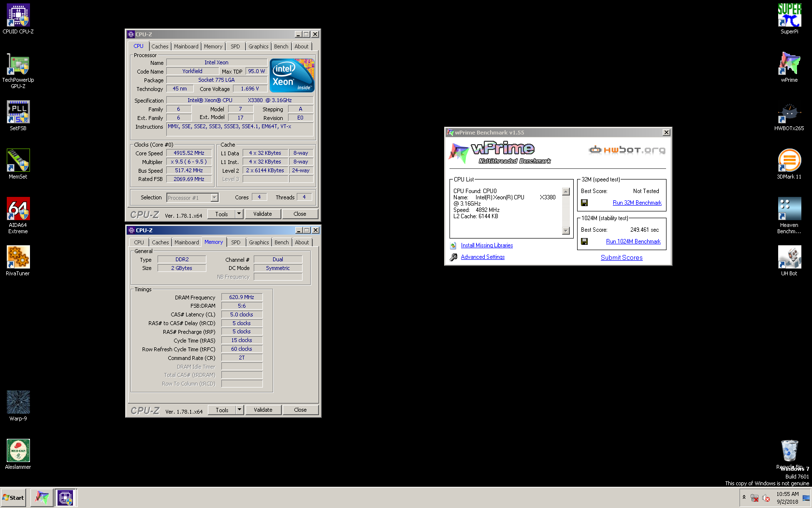The height and width of the screenshot is (508, 812).
Task: Show hidden tray icons arrow
Action: (x=744, y=497)
